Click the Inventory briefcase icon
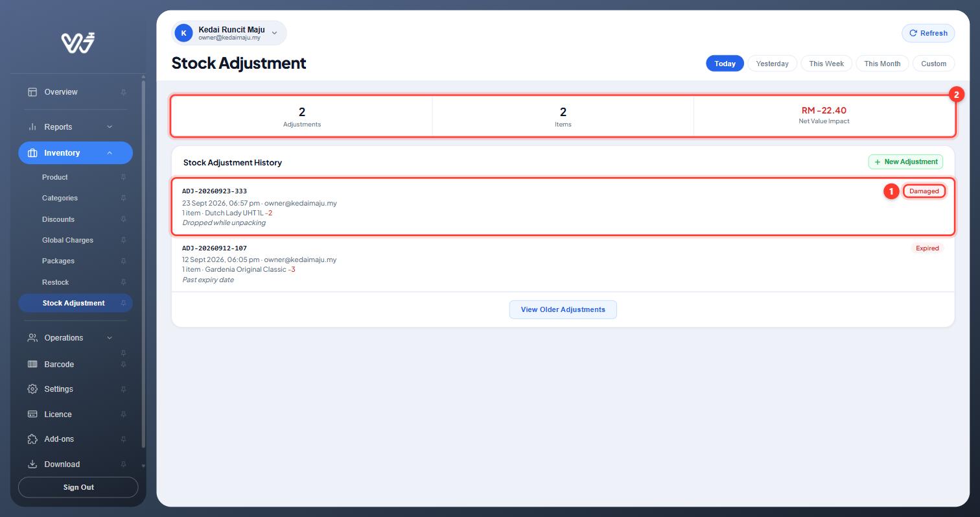Screen dimensions: 980x517 point(32,153)
